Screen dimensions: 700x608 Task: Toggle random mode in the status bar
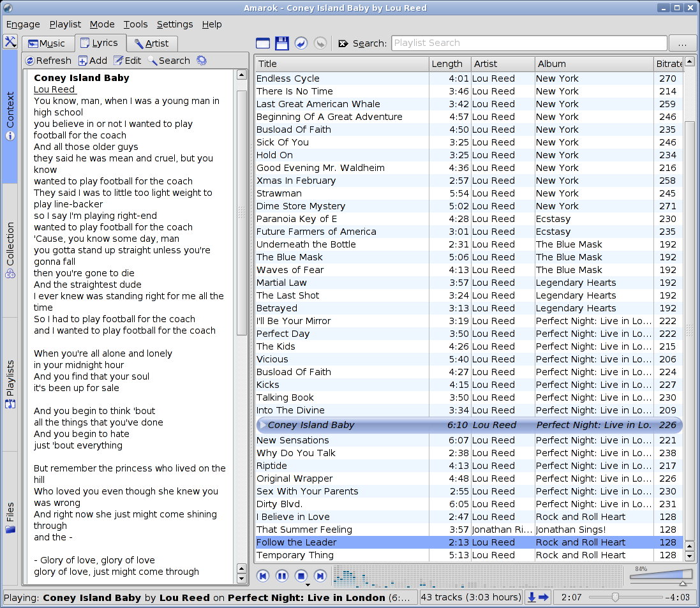pyautogui.click(x=532, y=597)
